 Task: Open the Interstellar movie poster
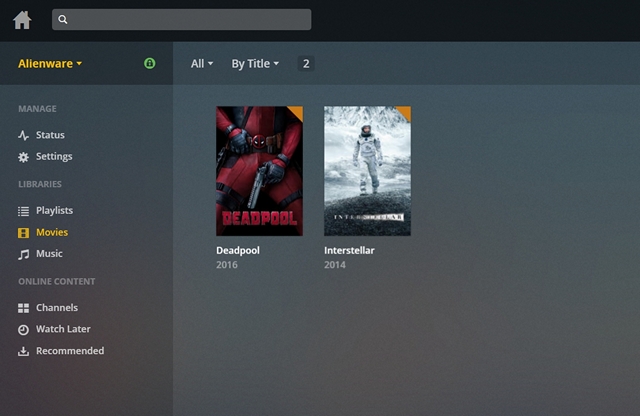coord(367,171)
